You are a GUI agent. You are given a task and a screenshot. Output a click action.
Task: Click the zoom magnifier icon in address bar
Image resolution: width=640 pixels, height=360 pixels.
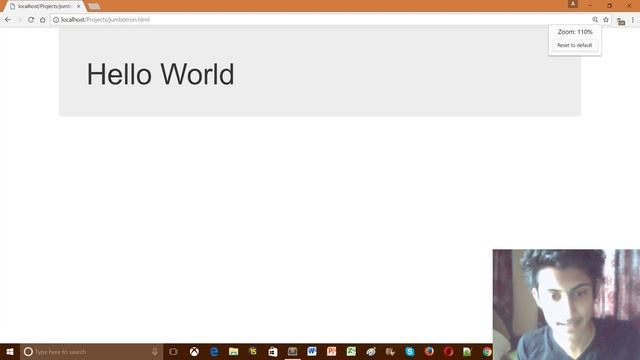coord(595,20)
